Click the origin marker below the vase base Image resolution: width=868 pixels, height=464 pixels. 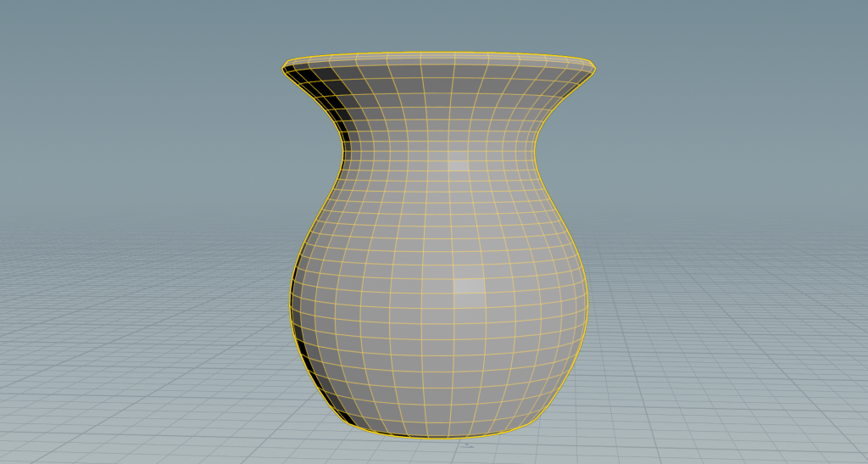pyautogui.click(x=466, y=444)
